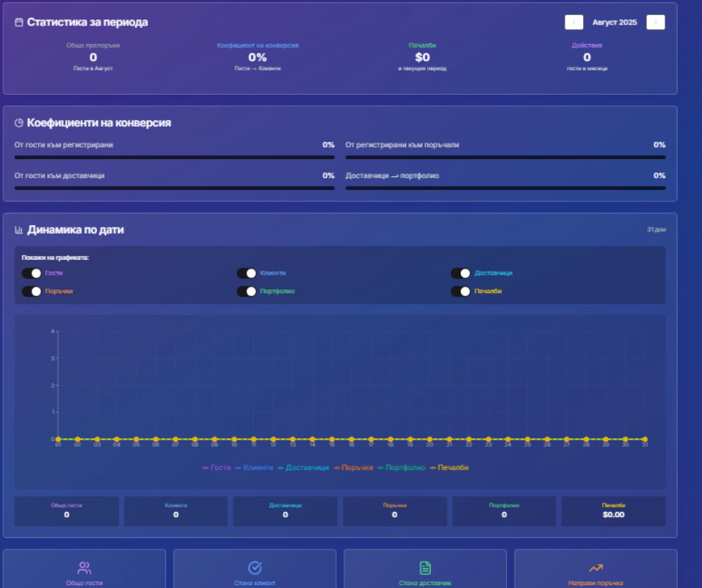Click the 31 дни label
The width and height of the screenshot is (702, 588).
656,230
